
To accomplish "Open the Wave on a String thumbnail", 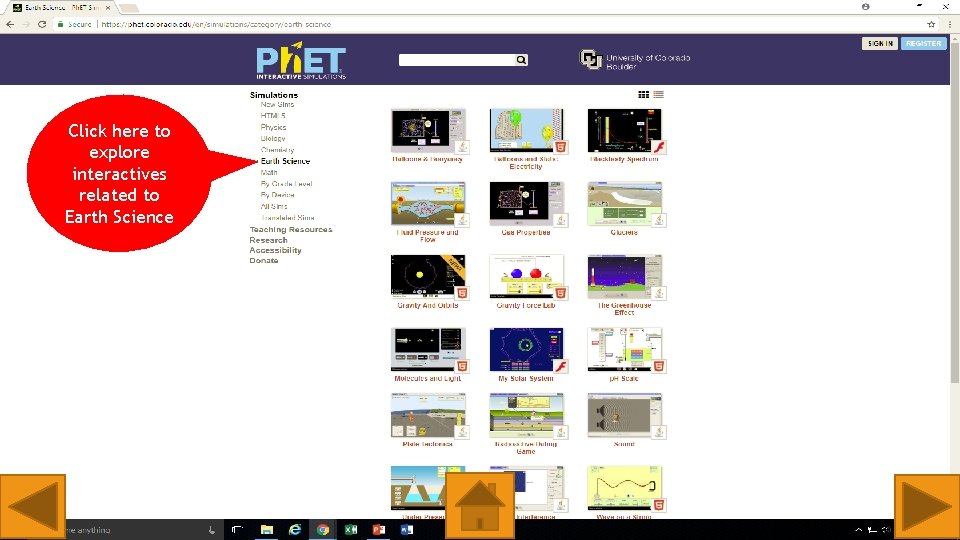I will click(x=624, y=489).
